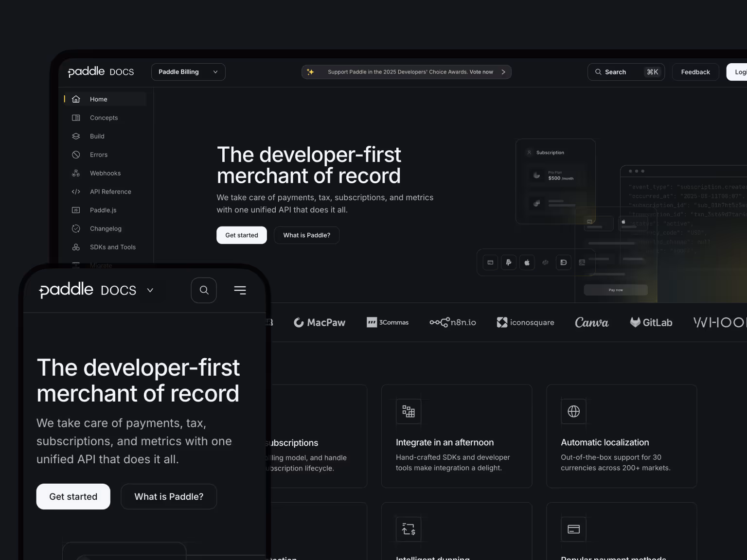Screen dimensions: 747x560
Task: Click the $500 /month plan in mockup
Action: (561, 178)
